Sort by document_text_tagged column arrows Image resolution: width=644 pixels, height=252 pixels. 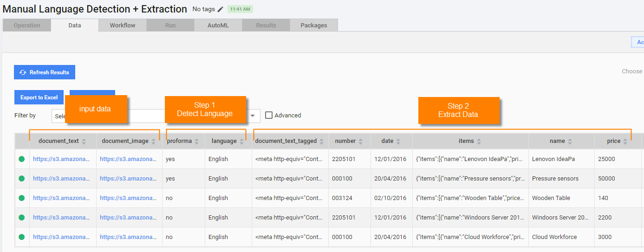321,141
